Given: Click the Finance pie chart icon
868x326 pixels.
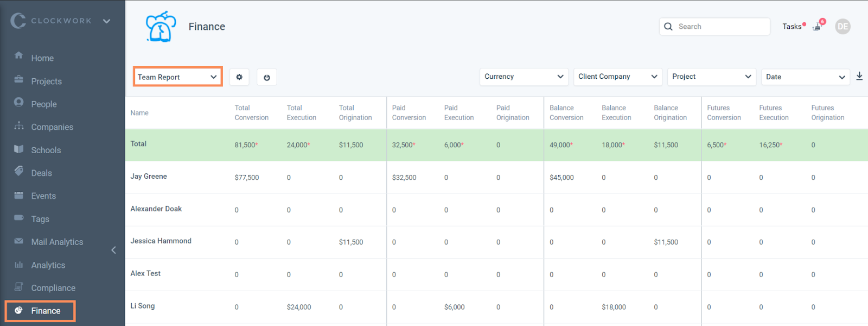Looking at the screenshot, I should (x=18, y=310).
